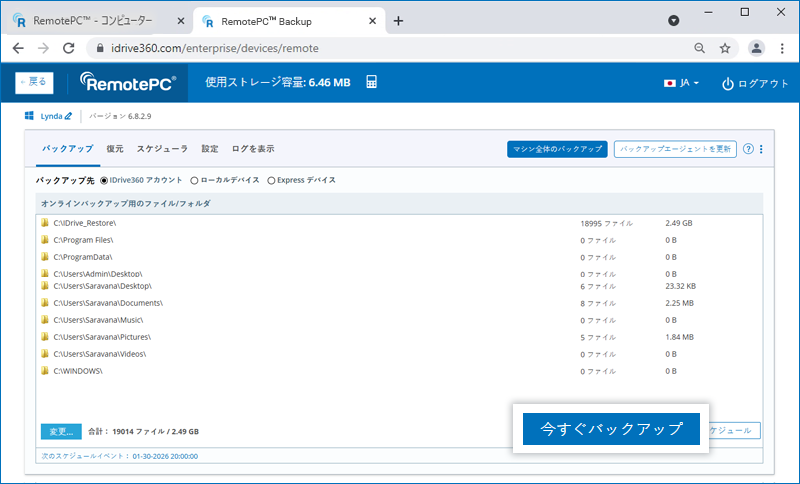Select Express デバイス radio button
The image size is (800, 484).
point(271,181)
